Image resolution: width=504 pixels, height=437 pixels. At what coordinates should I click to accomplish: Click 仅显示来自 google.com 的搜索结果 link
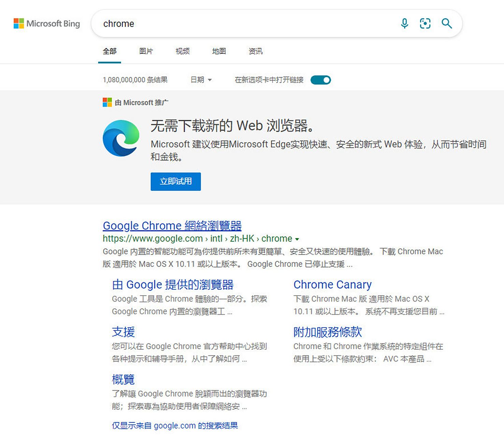[x=175, y=426]
